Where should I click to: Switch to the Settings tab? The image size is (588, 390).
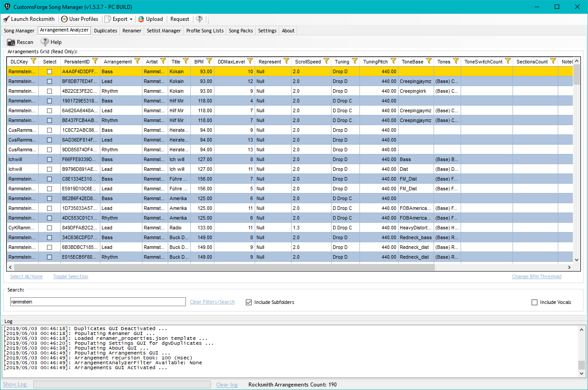(x=267, y=31)
